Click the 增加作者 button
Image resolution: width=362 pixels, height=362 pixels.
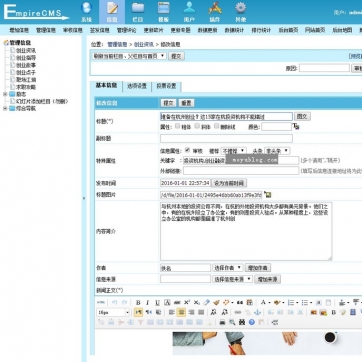[258, 268]
